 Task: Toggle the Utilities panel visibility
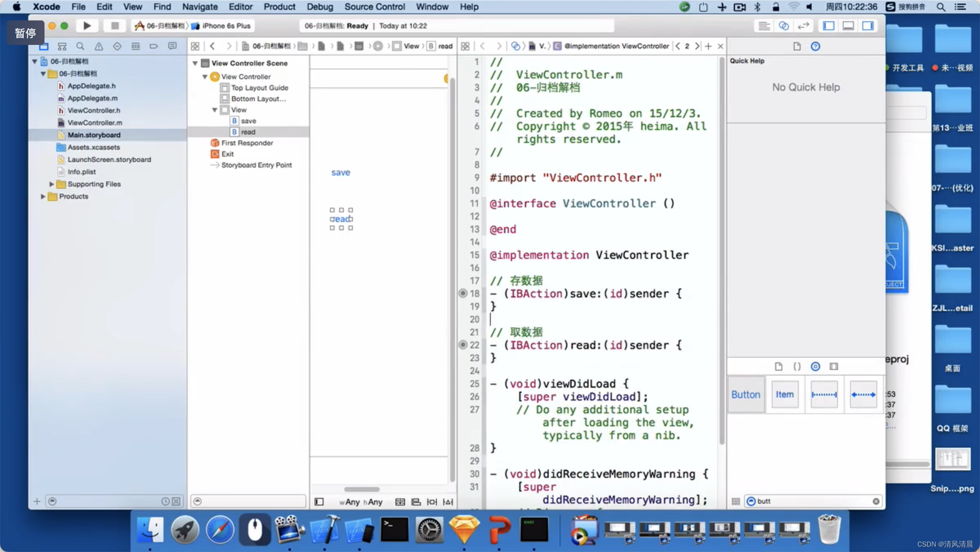click(x=868, y=26)
